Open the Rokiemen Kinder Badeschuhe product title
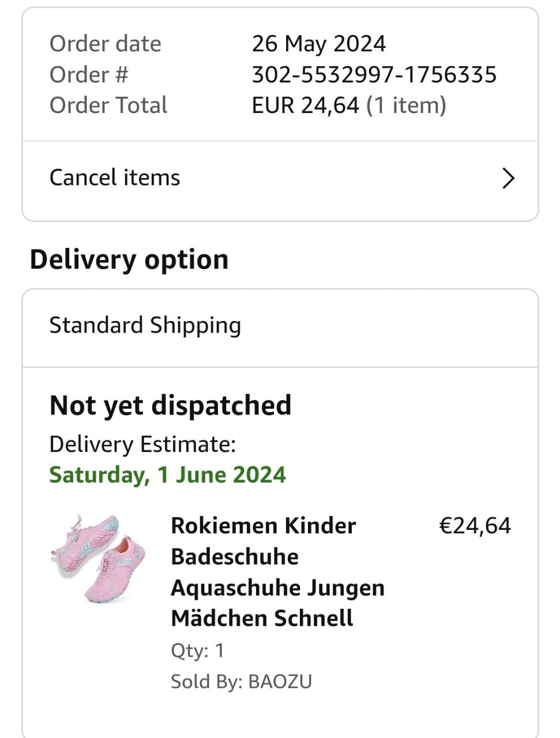Viewport: 560px width, 738px height. coord(277,571)
